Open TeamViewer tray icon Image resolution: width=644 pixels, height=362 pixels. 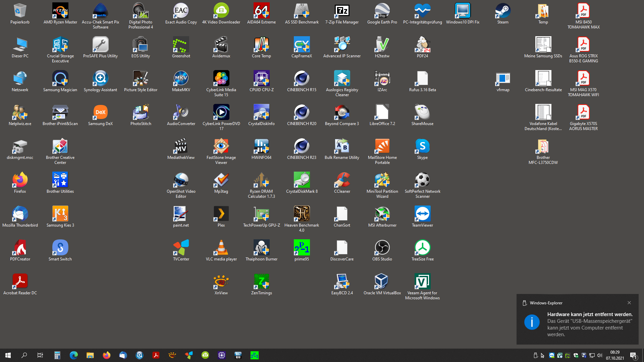pyautogui.click(x=552, y=355)
